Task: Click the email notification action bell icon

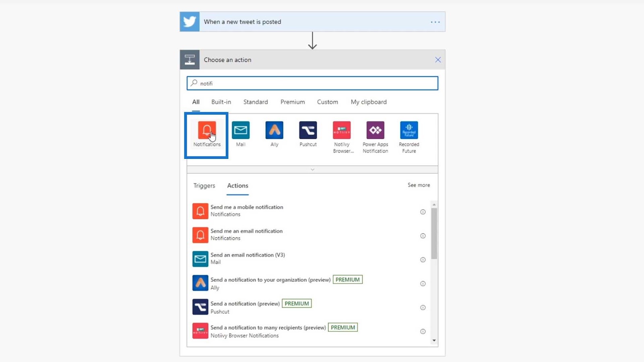Action: coord(200,235)
